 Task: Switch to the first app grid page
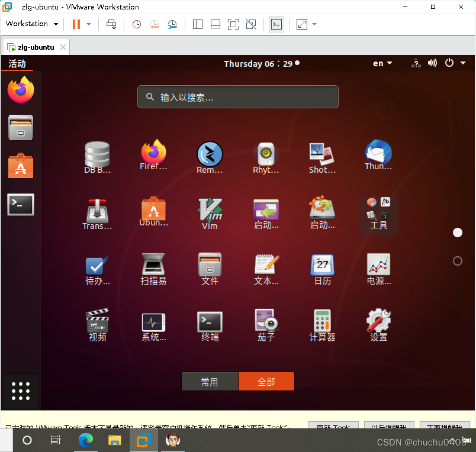(x=458, y=233)
